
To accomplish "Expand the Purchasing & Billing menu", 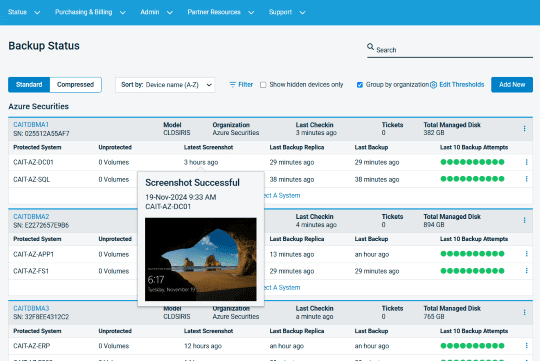I will (90, 12).
